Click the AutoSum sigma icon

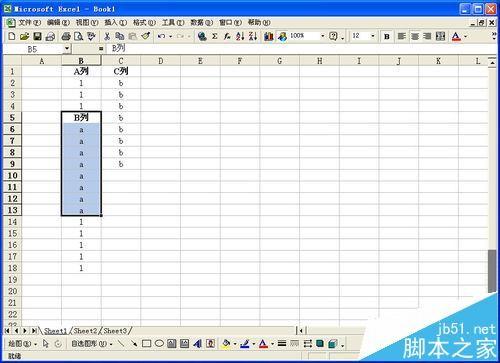(215, 36)
